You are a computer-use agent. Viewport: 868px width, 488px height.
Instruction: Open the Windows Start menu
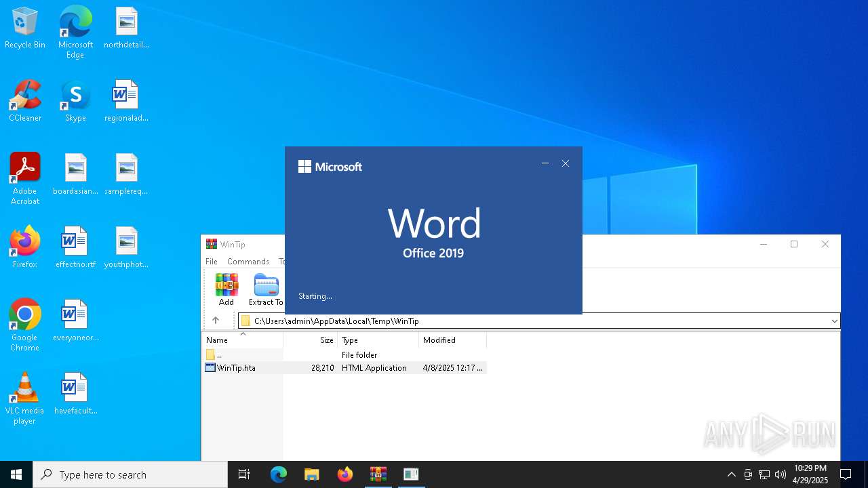pyautogui.click(x=16, y=474)
